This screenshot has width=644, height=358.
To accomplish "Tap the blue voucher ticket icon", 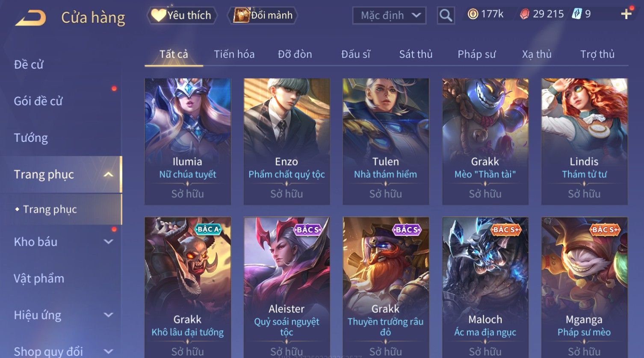I will coord(577,14).
